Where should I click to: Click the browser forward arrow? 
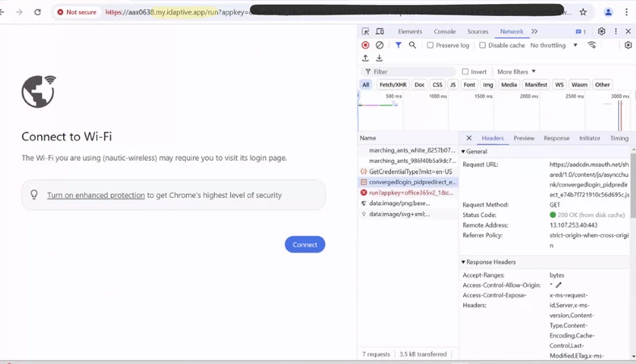pos(19,12)
